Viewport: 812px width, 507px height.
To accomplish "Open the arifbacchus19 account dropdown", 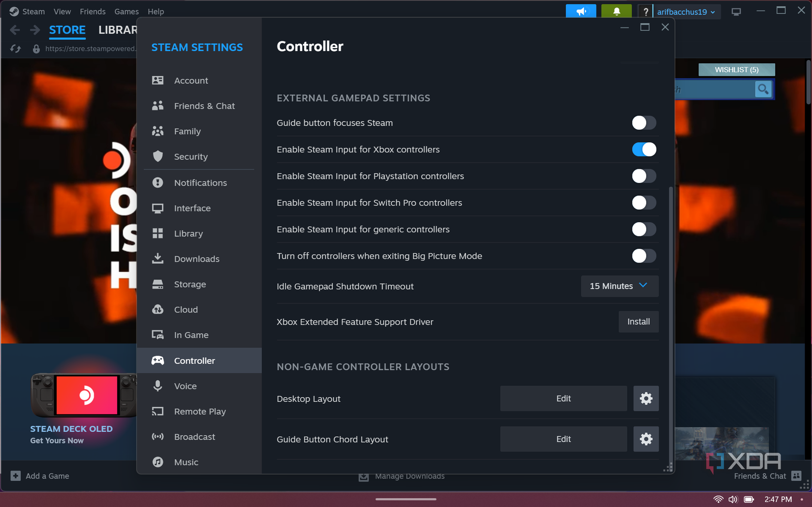I will click(x=687, y=12).
